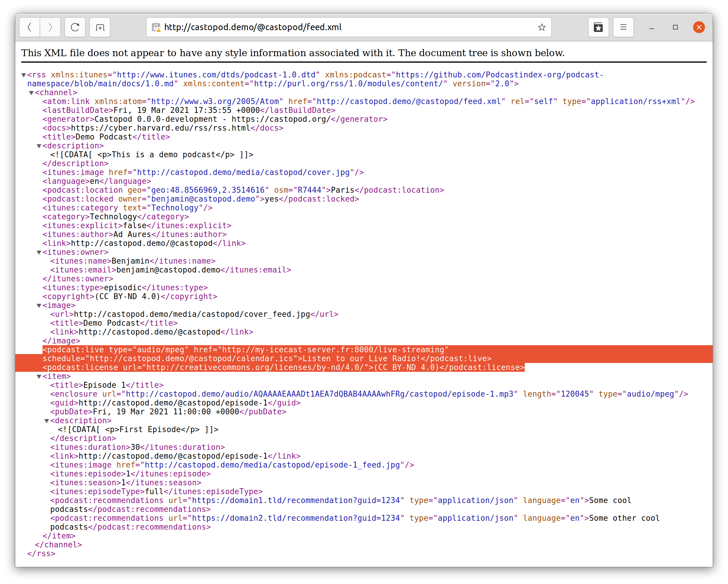Reload the feed.xml page

tap(75, 27)
